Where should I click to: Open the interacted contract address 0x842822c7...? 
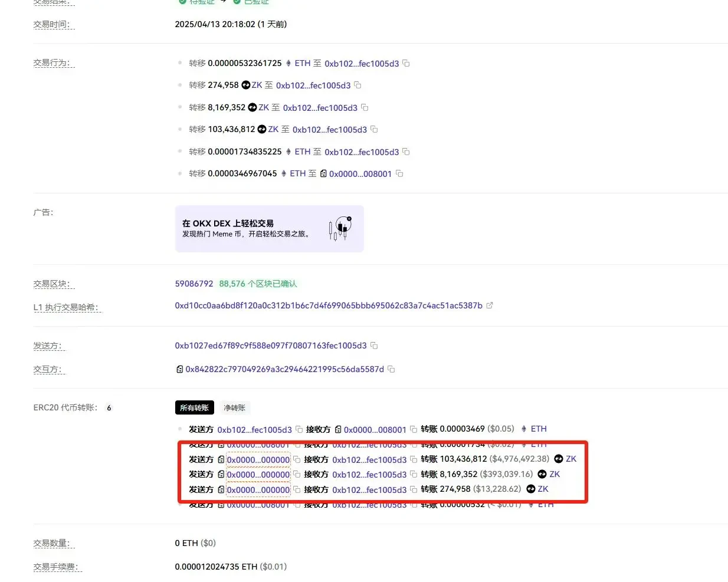(x=284, y=369)
